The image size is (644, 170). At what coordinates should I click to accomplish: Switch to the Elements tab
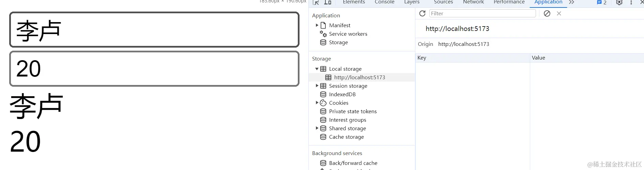pos(354,2)
